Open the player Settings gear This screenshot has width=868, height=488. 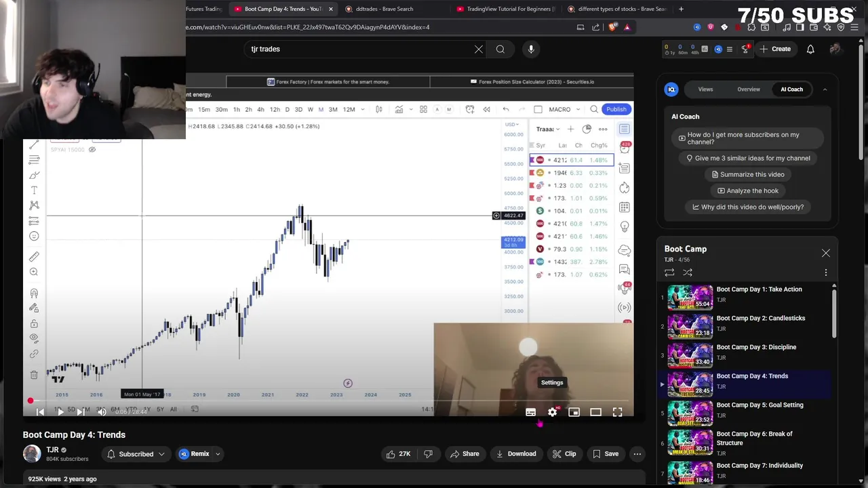click(552, 412)
